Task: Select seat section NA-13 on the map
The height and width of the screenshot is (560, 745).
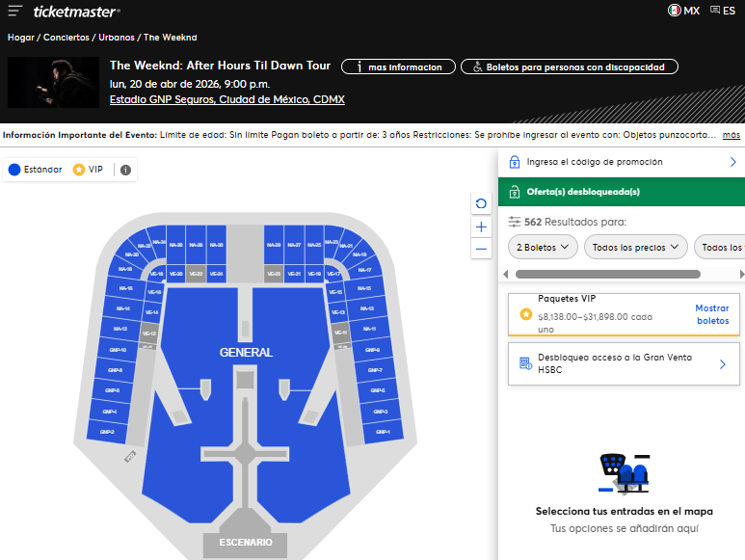Action: (x=367, y=308)
